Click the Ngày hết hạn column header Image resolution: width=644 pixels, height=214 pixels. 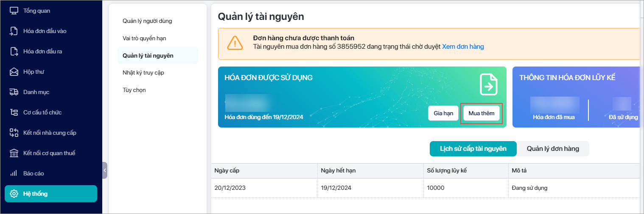click(338, 170)
